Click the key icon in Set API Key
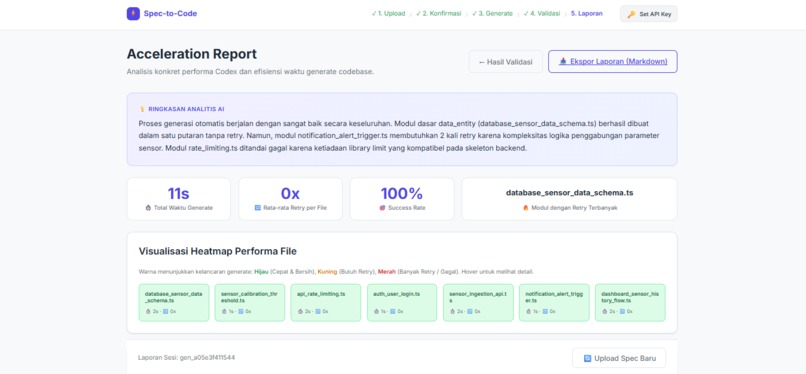 pyautogui.click(x=631, y=14)
